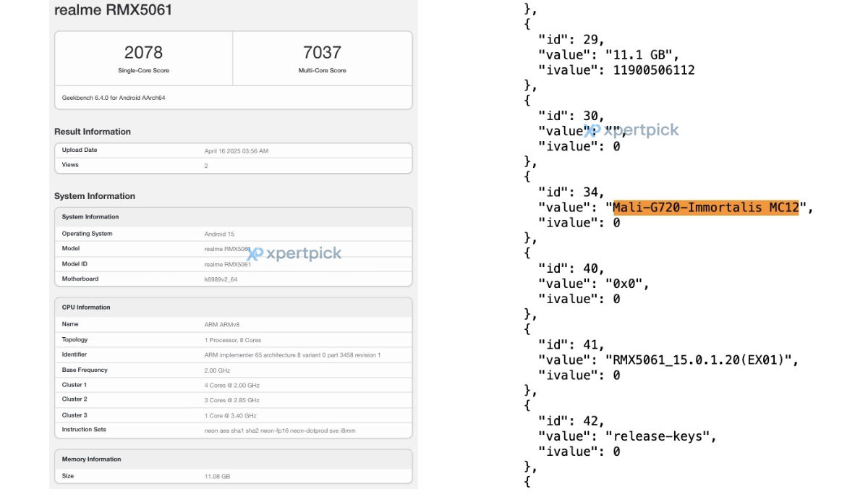
Task: Click the Identifier row label
Action: click(75, 355)
